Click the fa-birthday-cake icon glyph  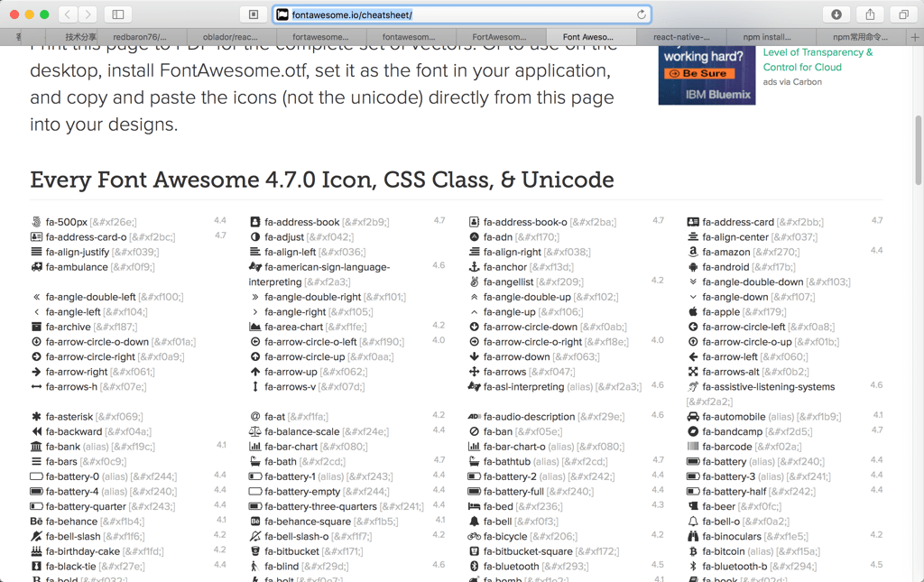36,551
